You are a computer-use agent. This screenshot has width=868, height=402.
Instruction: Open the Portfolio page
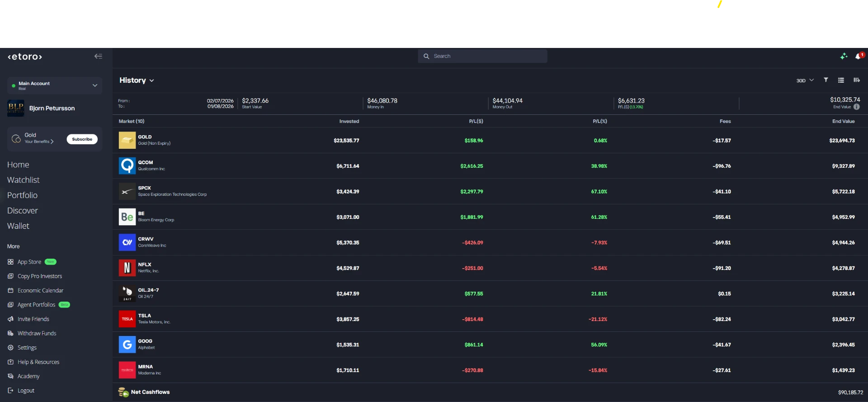(23, 195)
